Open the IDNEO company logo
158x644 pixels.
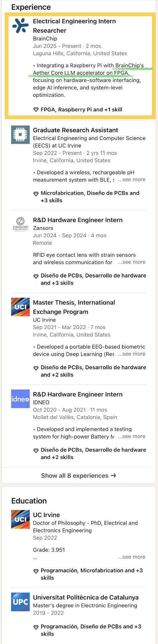point(20,399)
